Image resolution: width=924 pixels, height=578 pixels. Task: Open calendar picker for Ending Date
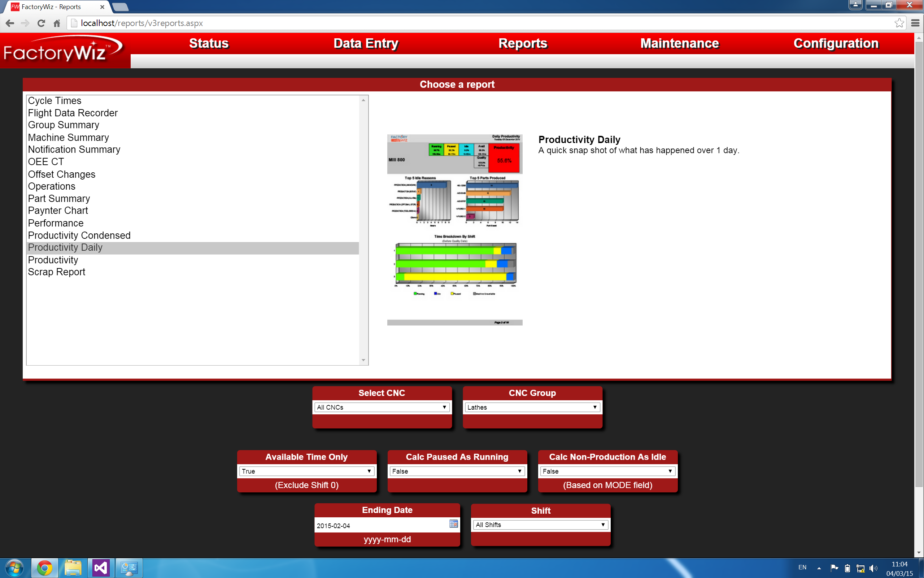click(453, 524)
